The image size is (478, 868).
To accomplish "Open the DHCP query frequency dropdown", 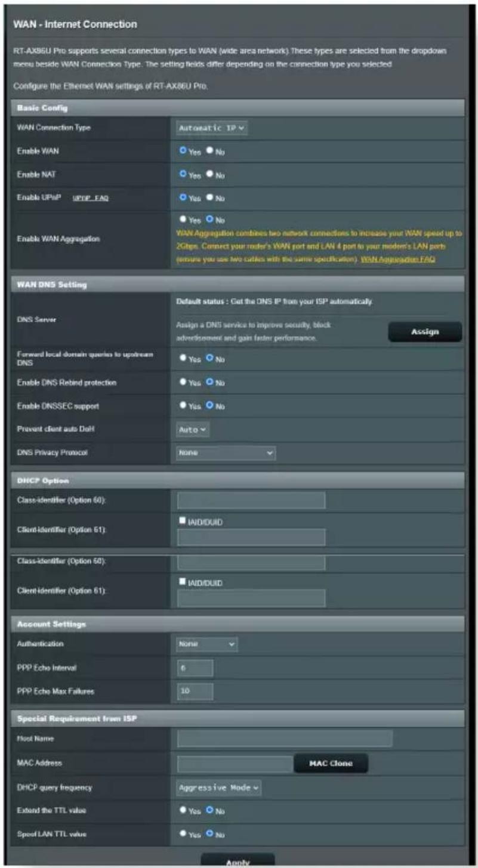I will pos(219,788).
